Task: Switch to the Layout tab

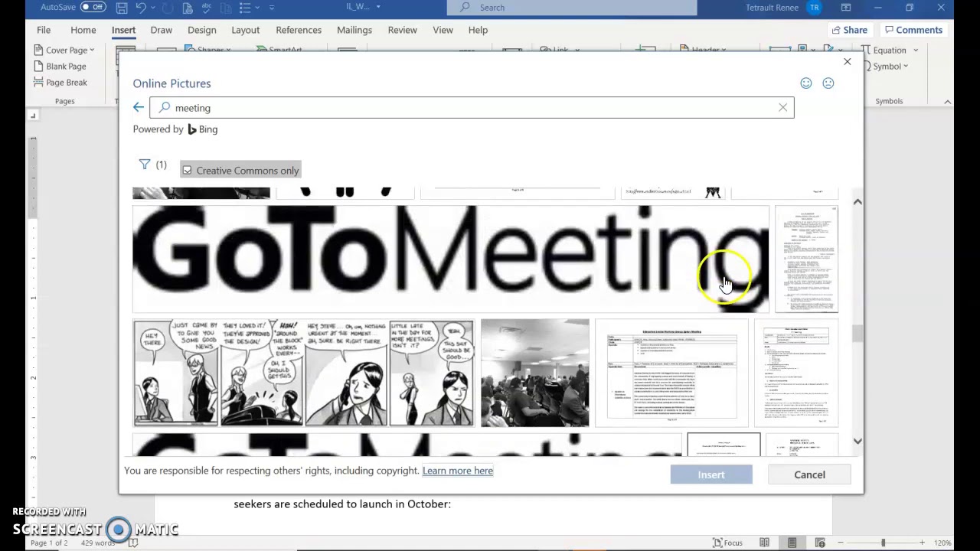Action: (245, 30)
